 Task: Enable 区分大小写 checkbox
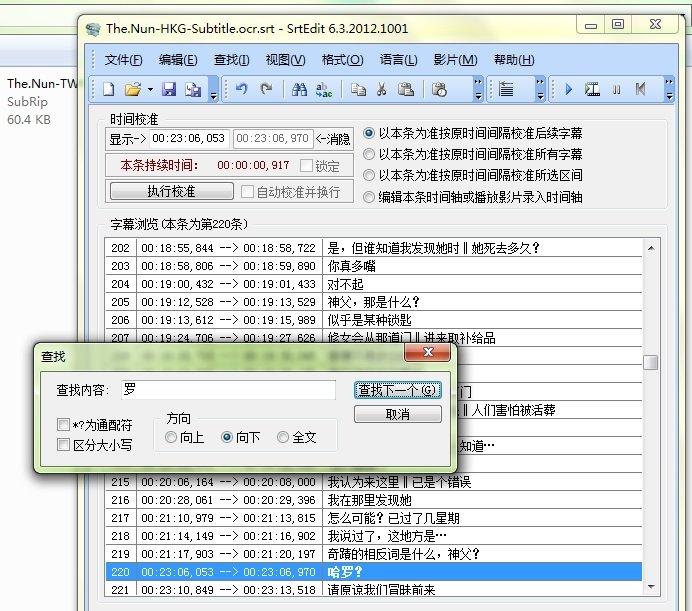pos(64,445)
